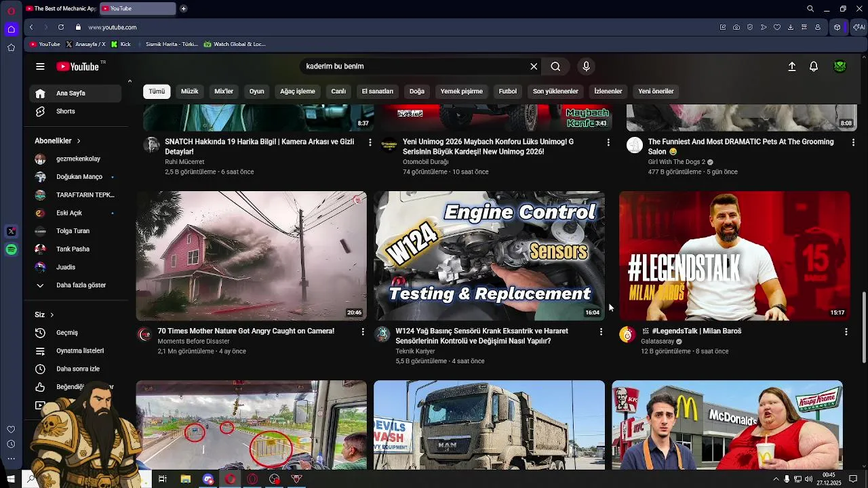Select the Tümü filter chip

157,91
